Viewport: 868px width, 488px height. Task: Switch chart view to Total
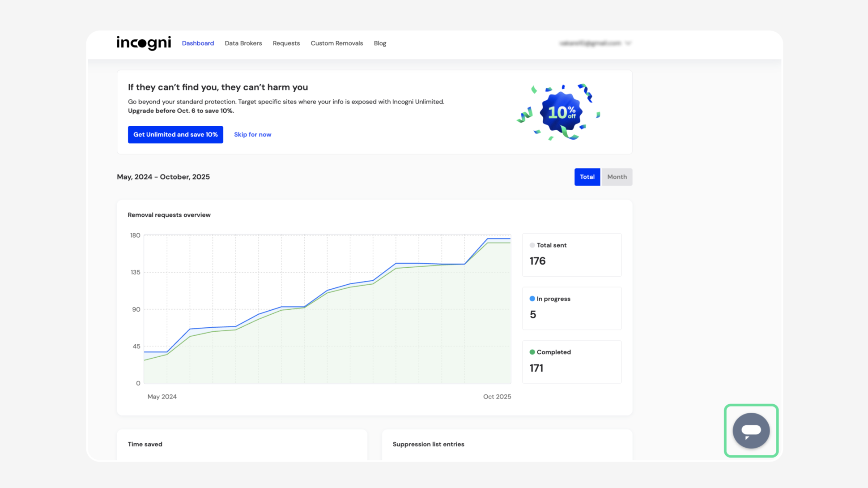pyautogui.click(x=587, y=177)
